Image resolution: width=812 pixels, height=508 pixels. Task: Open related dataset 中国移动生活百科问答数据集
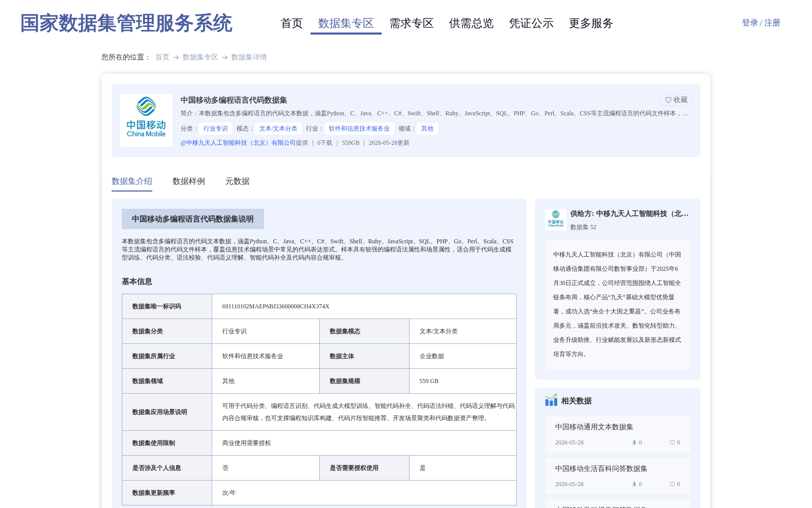click(601, 469)
